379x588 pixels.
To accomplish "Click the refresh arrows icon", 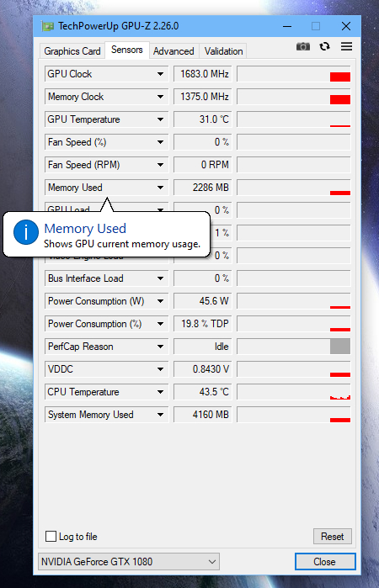I will [x=324, y=46].
